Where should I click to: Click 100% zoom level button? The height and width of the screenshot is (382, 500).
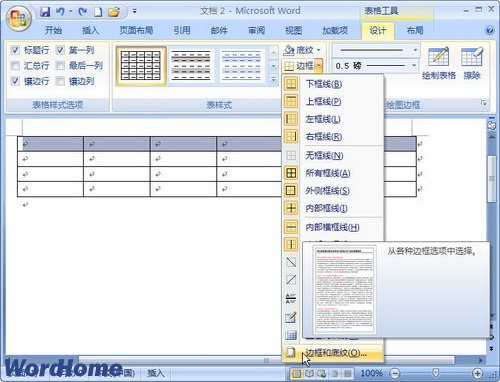point(371,373)
